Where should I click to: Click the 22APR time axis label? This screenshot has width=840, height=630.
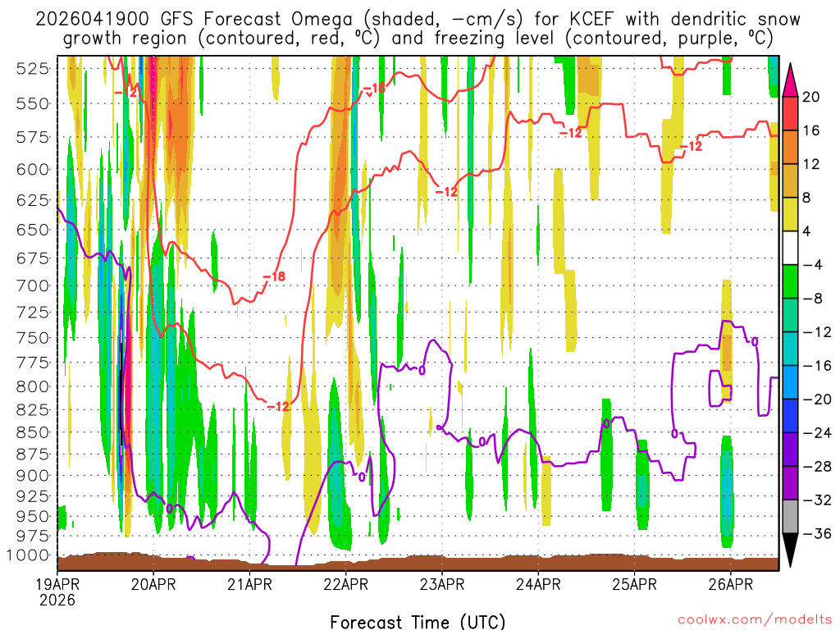coord(345,584)
